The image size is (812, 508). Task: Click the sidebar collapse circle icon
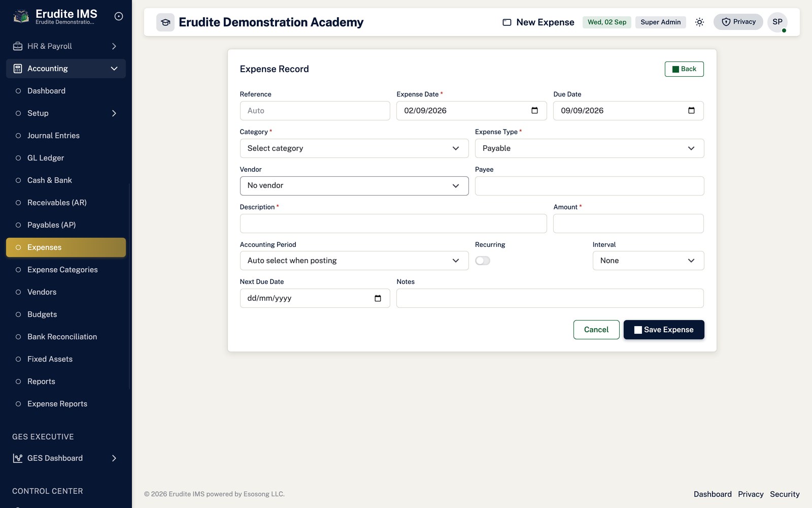pos(119,16)
